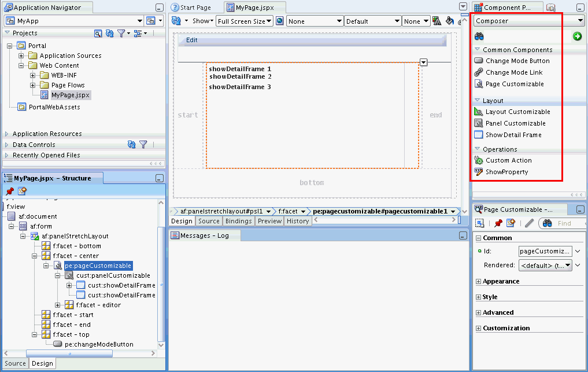Click the Edit link in design view
The image size is (588, 372).
pyautogui.click(x=191, y=40)
